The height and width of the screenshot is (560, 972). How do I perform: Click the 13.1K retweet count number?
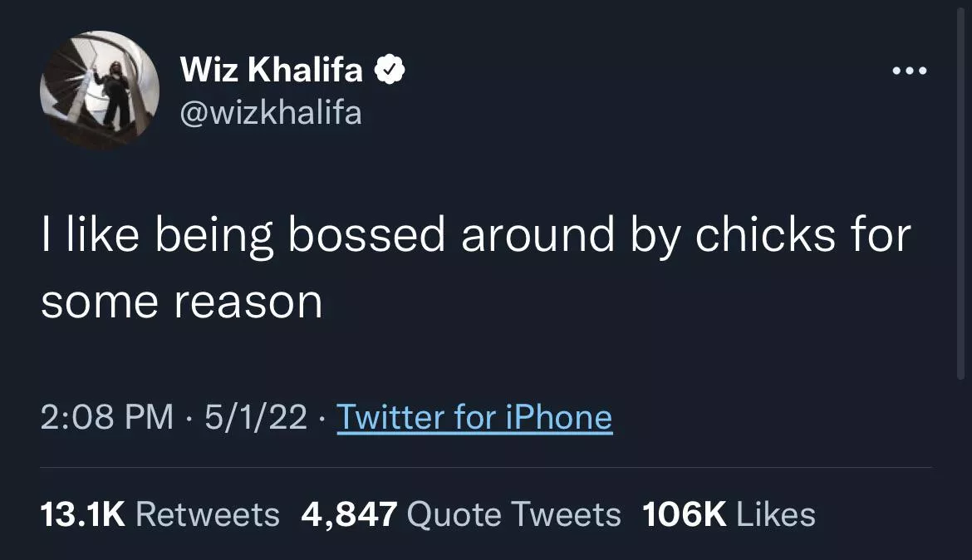83,514
